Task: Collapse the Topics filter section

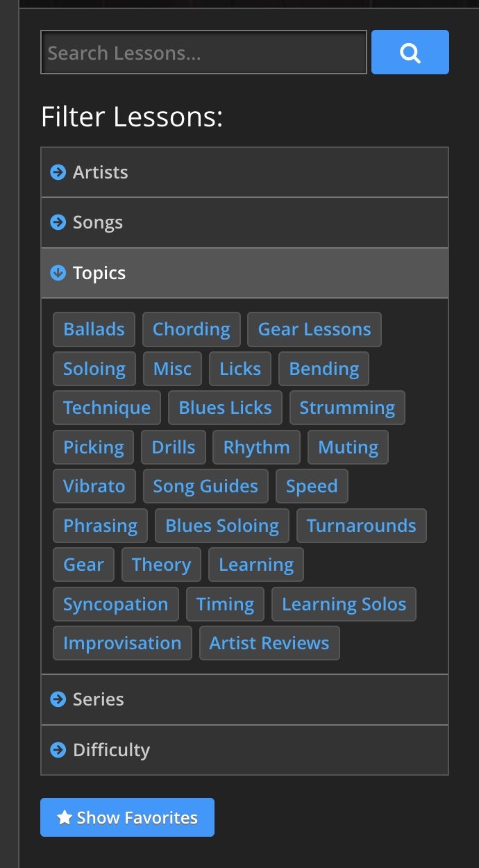Action: pyautogui.click(x=244, y=273)
